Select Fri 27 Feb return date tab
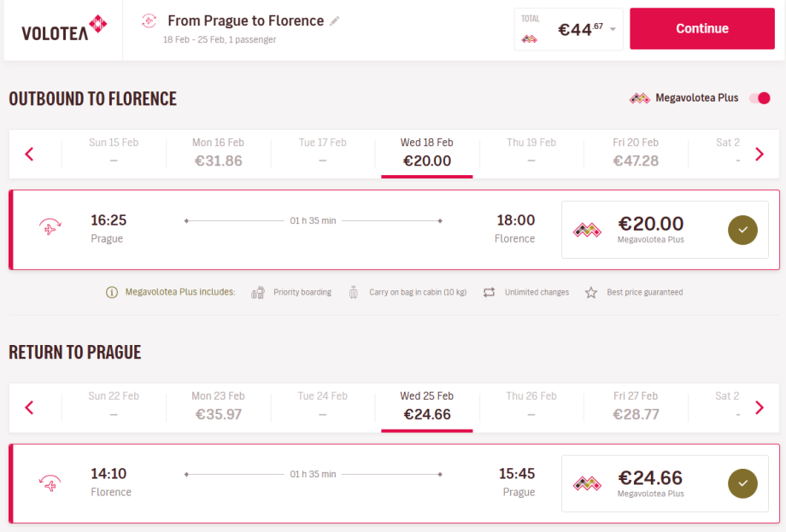 (636, 406)
